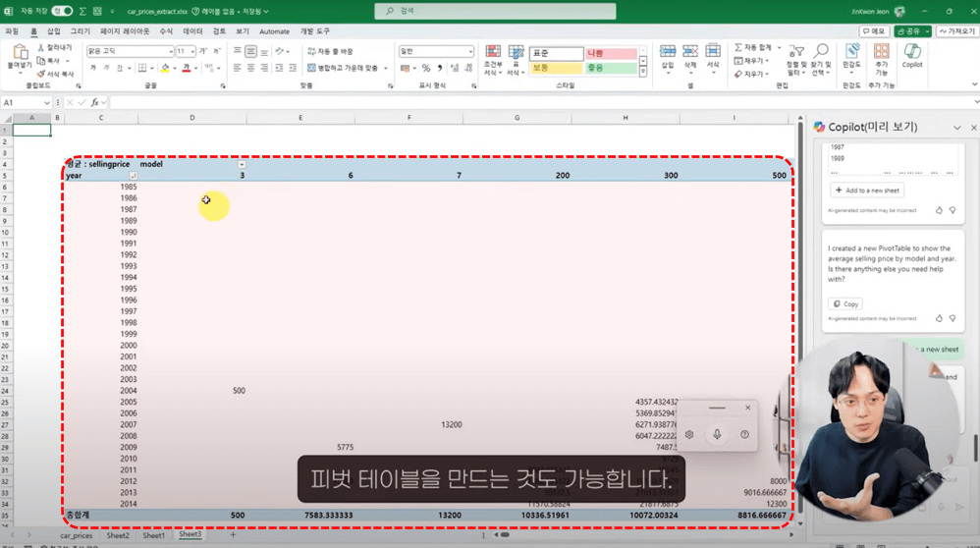The image size is (980, 548).
Task: Click the Format Painter brush icon
Action: click(x=41, y=74)
